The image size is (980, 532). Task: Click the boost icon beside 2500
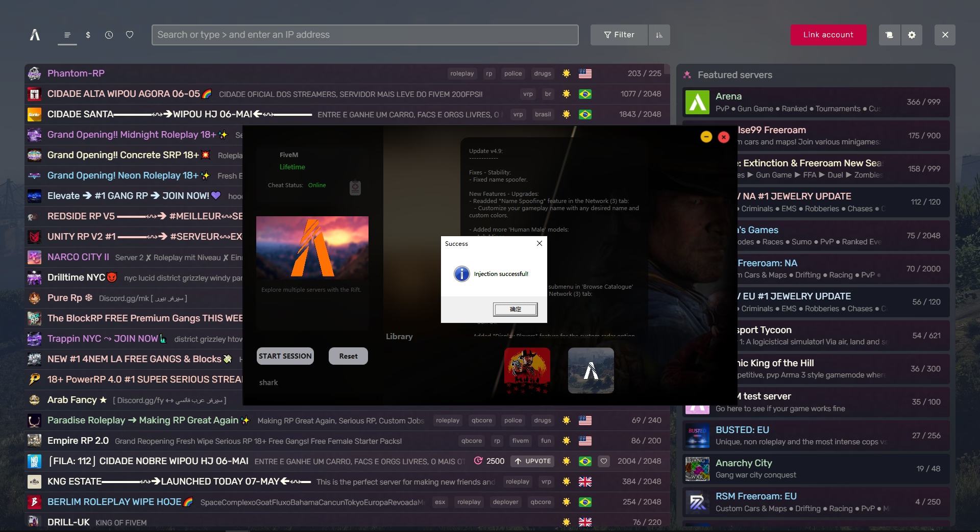click(478, 461)
